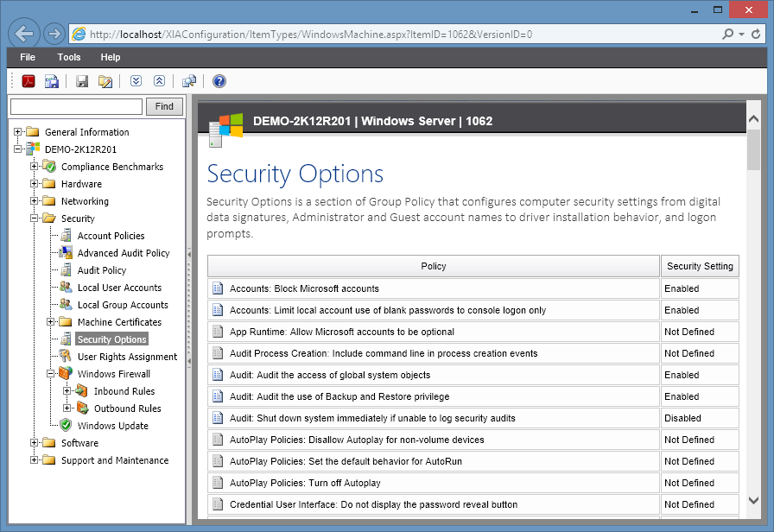Viewport: 774px width, 532px height.
Task: Click the compare items toolbar icon
Action: pos(189,81)
